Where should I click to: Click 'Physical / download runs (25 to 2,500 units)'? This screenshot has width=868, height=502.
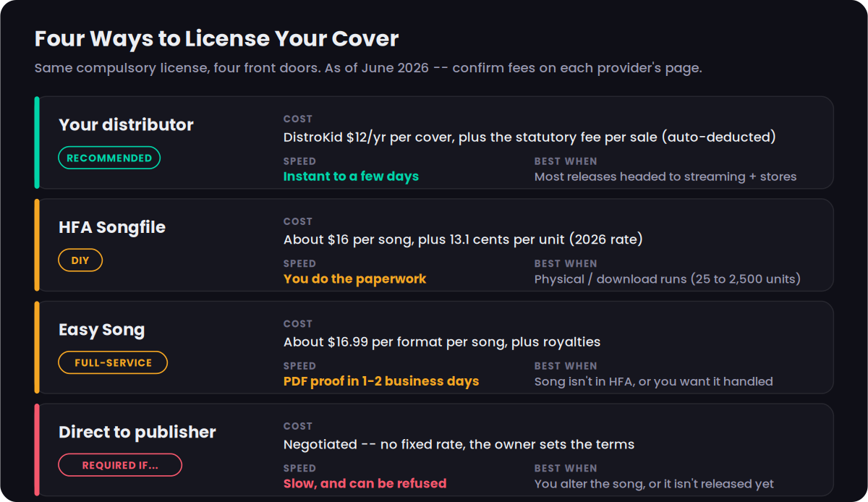point(668,279)
